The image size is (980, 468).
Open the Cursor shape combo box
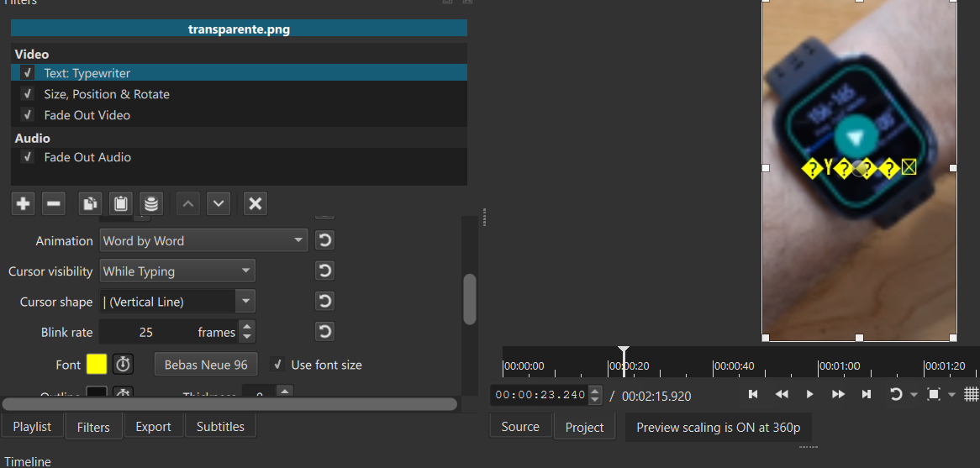(x=177, y=302)
